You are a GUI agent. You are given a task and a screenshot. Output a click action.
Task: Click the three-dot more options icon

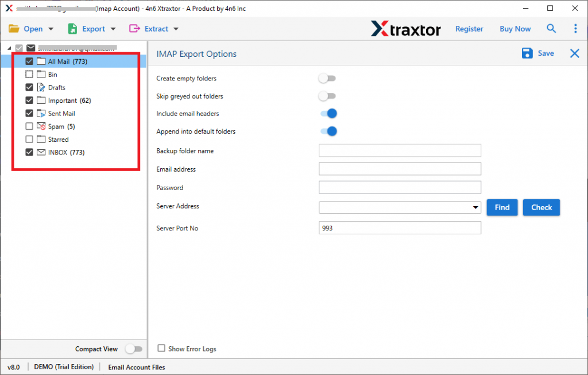575,28
